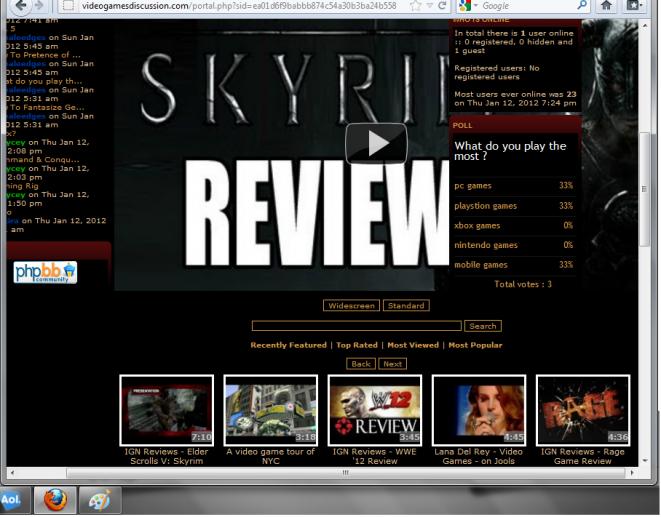Switch the player to Widescreen
Image resolution: width=661 pixels, height=517 pixels.
click(x=351, y=306)
